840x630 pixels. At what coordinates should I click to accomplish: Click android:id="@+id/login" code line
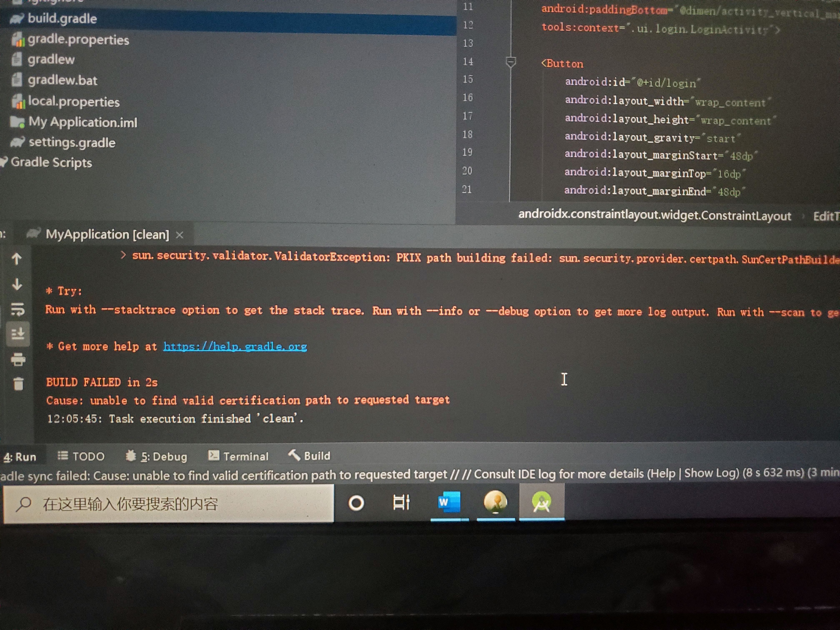click(633, 82)
